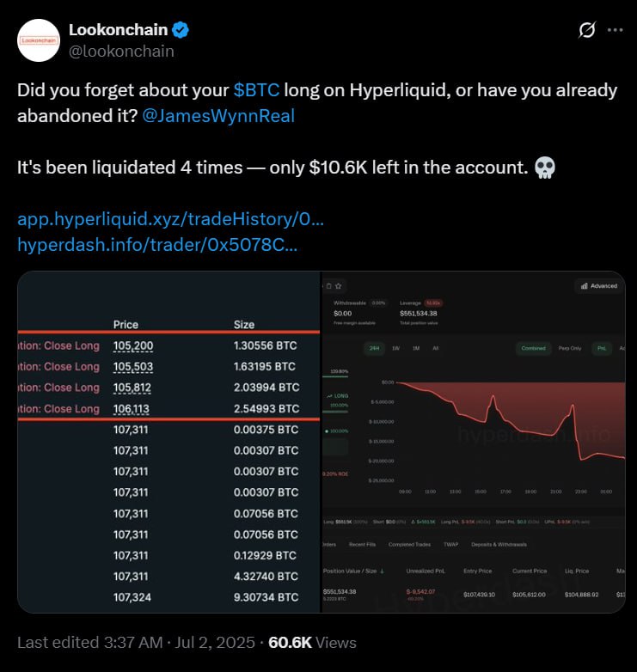Toggle the PnL chart option

coord(602,348)
